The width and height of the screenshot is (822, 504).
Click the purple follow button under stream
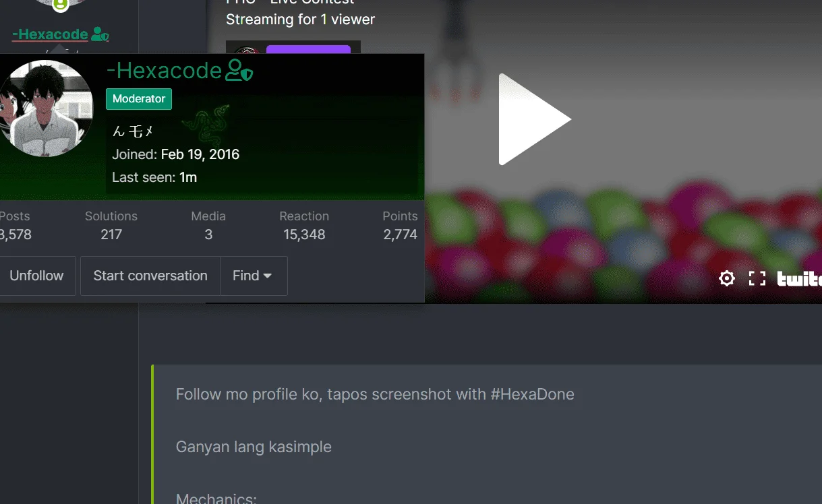click(x=308, y=49)
